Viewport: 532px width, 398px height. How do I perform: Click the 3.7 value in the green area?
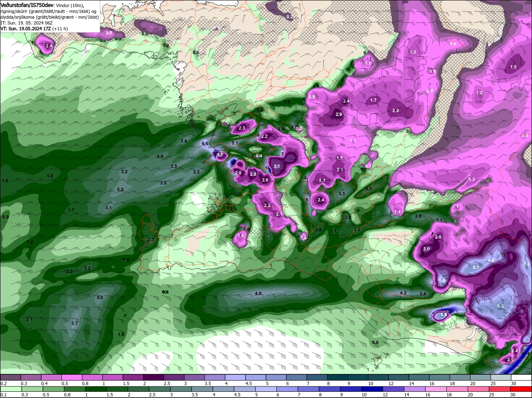(x=74, y=323)
